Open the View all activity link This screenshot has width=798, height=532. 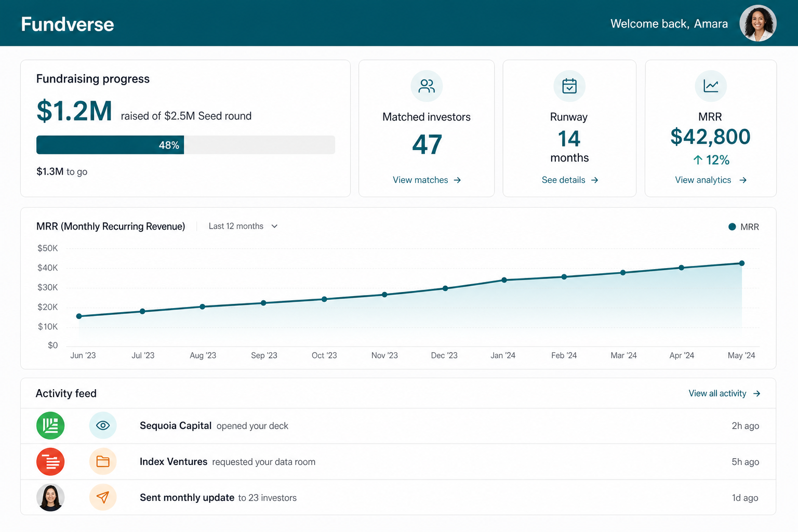(724, 393)
